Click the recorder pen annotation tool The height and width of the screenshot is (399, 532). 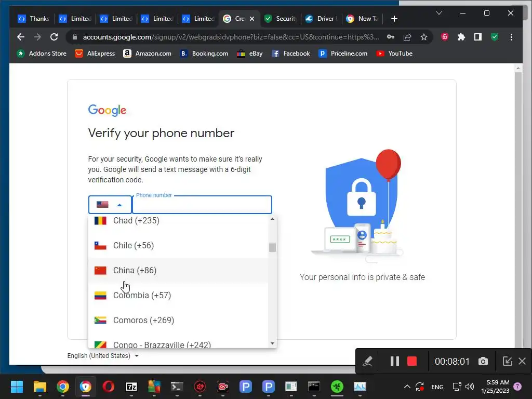point(367,362)
